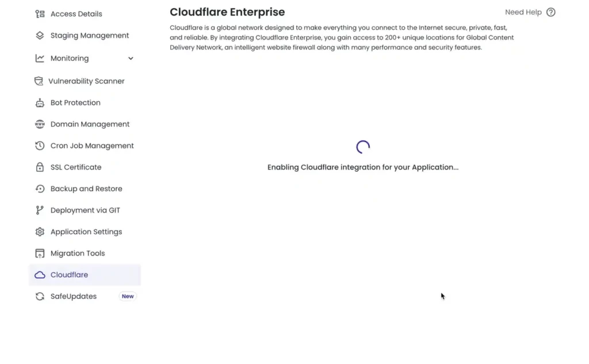Viewport: 589px width, 364px height.
Task: Click the Access Details sidebar icon
Action: tap(40, 14)
